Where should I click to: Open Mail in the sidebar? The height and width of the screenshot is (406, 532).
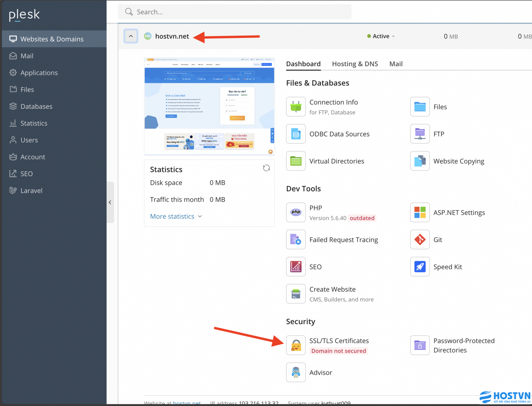54,56
